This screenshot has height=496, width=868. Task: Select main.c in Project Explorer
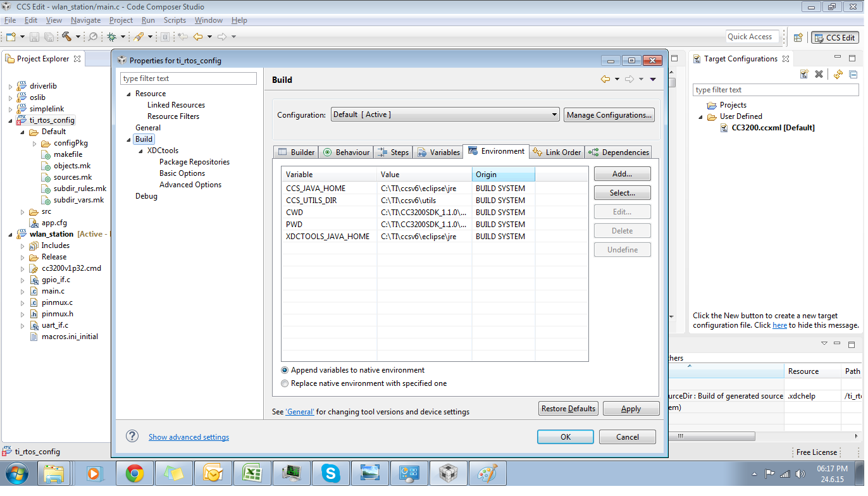click(x=53, y=291)
